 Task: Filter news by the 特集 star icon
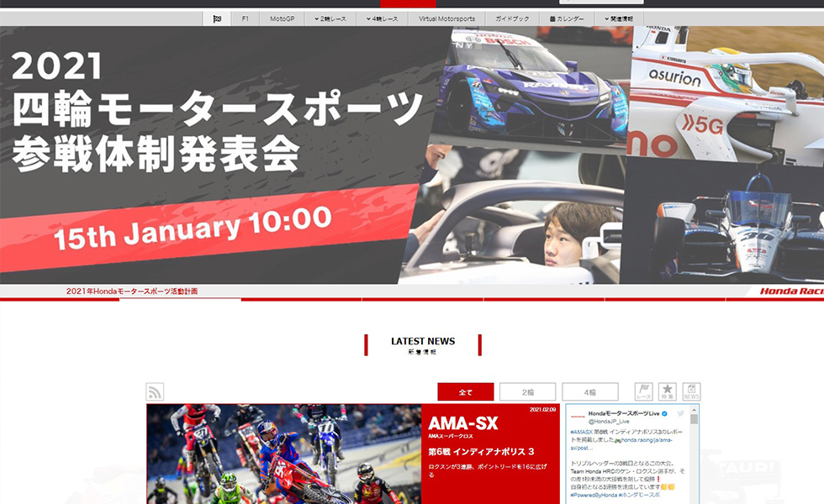click(x=668, y=391)
